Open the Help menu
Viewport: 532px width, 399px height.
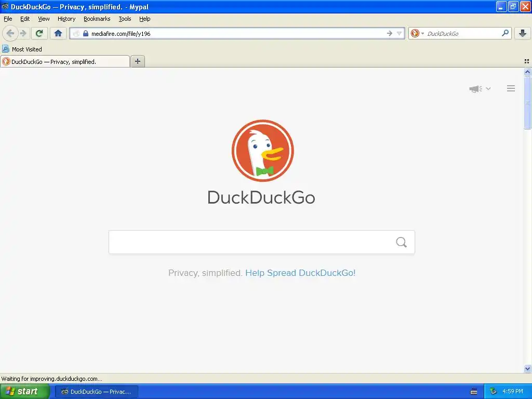point(145,19)
